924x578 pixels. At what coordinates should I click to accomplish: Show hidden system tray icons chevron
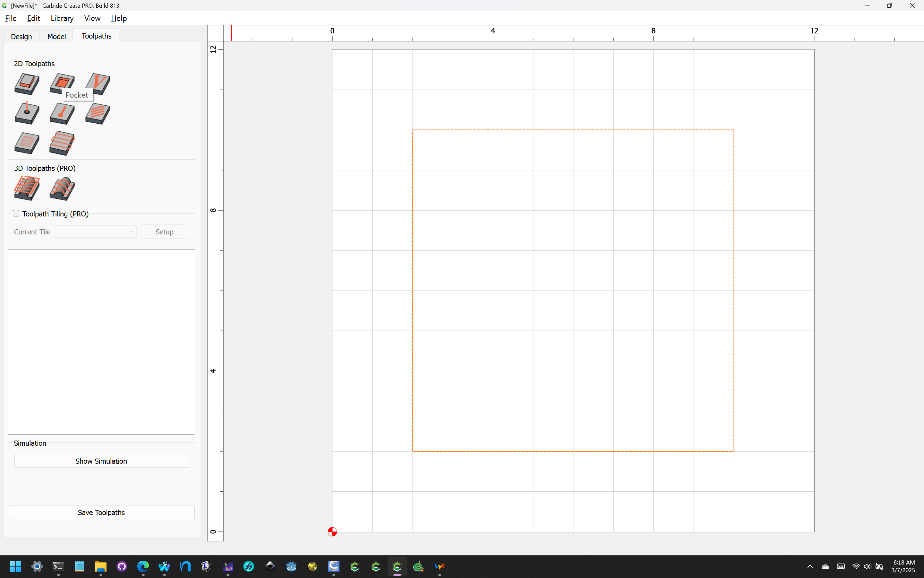[810, 566]
